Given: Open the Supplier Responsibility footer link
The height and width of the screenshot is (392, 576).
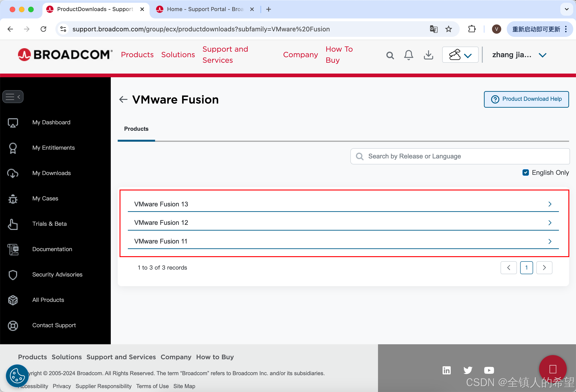Looking at the screenshot, I should pos(104,386).
